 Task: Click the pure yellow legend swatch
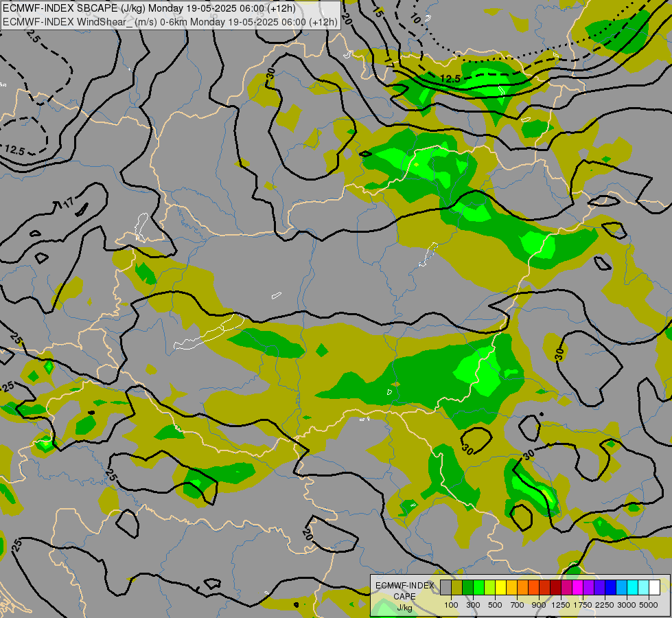tap(500, 588)
